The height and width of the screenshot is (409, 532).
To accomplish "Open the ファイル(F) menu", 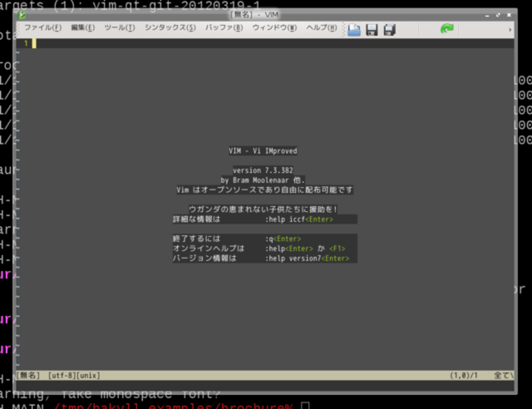I will pyautogui.click(x=43, y=28).
